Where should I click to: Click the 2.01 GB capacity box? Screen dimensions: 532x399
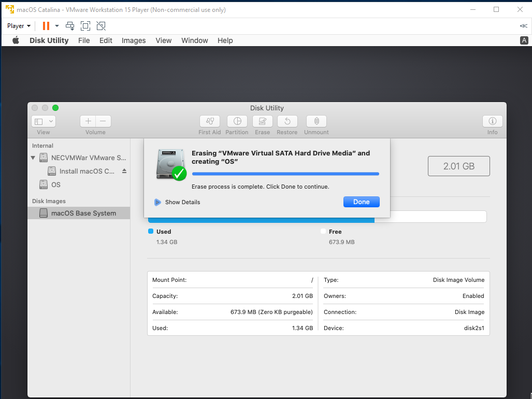pos(459,166)
